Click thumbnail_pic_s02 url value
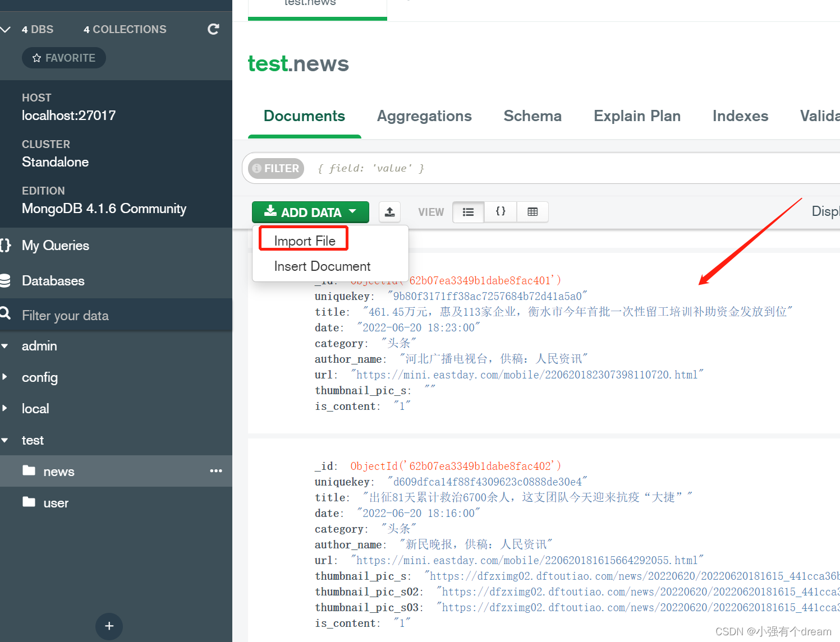 point(638,592)
